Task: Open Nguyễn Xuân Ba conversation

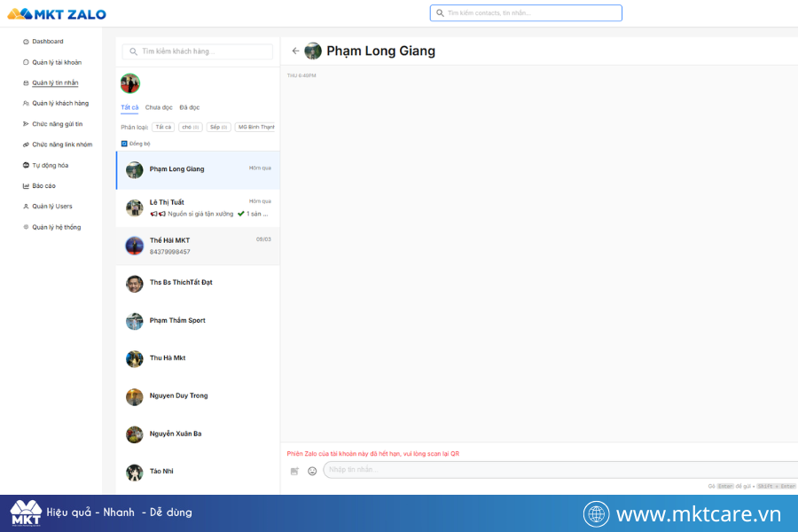Action: tap(198, 434)
